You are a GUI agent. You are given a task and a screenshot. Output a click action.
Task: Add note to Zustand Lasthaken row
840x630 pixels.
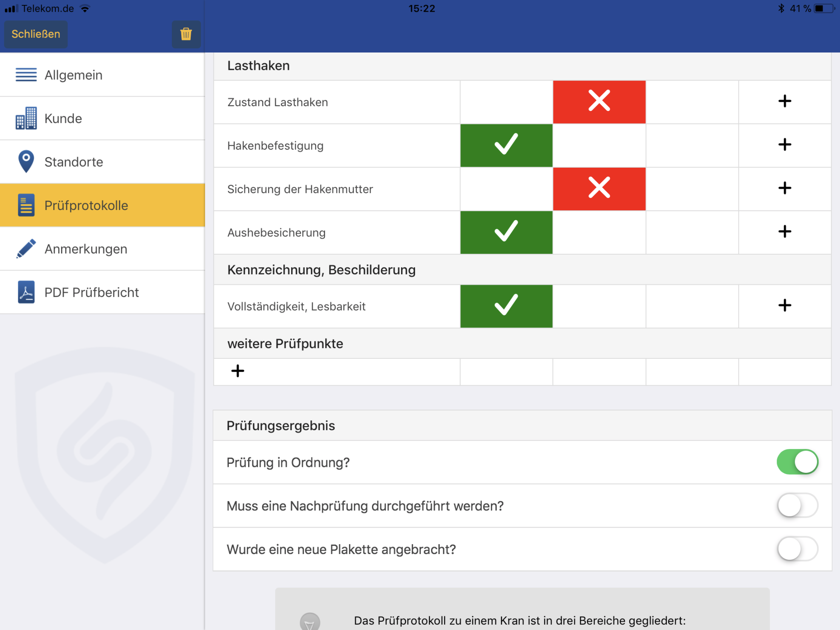pyautogui.click(x=784, y=101)
